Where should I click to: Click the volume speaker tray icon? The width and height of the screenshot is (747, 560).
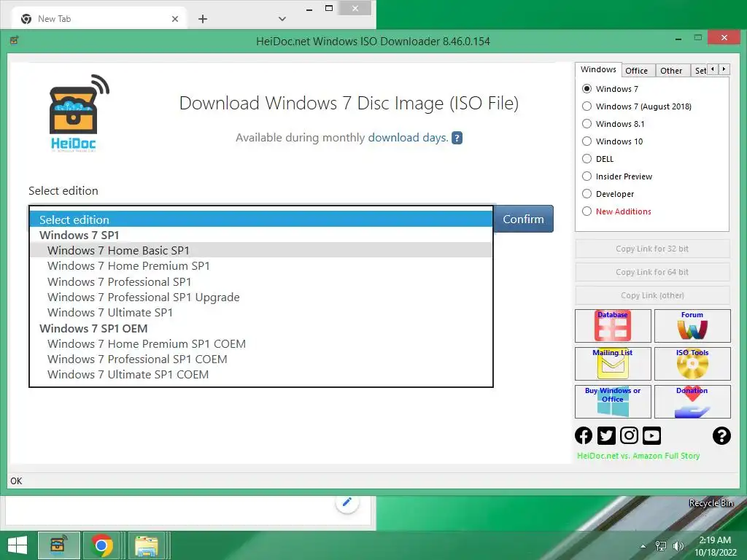pos(678,546)
